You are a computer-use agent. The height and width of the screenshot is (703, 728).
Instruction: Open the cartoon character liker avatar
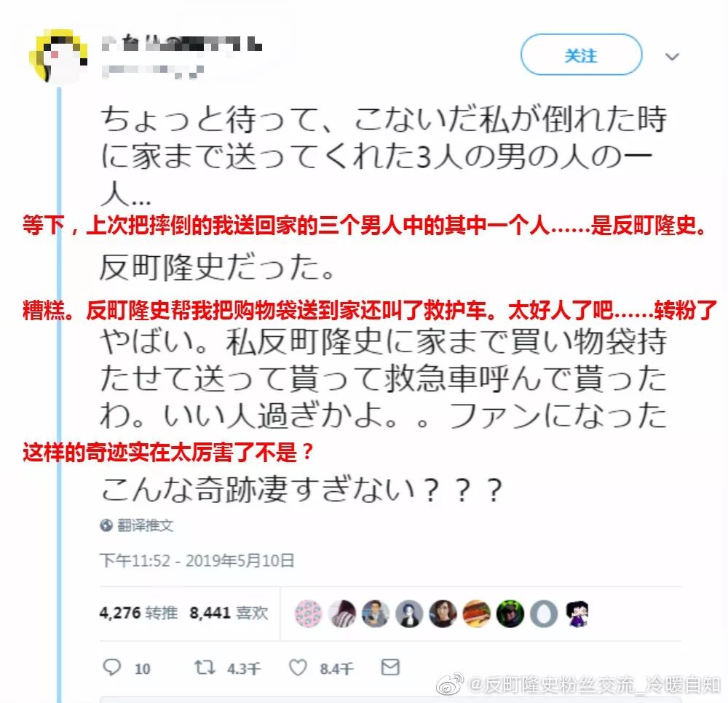pyautogui.click(x=577, y=613)
